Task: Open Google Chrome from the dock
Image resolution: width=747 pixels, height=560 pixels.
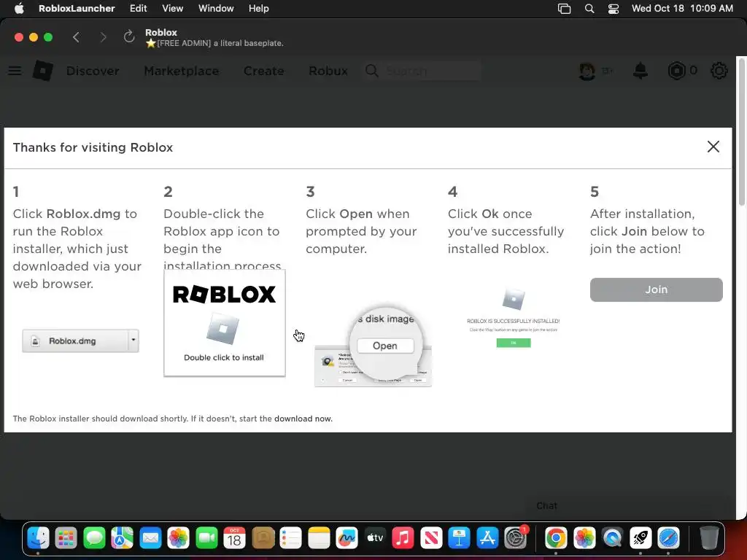Action: [556, 539]
